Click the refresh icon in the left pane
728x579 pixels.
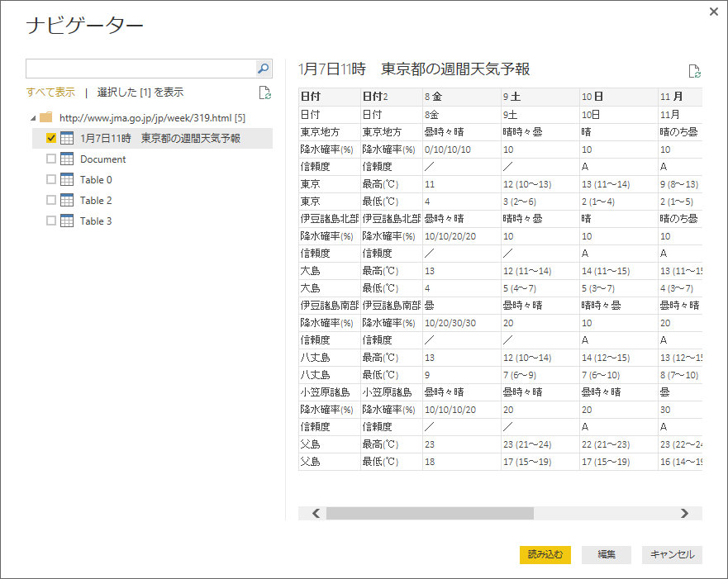264,93
